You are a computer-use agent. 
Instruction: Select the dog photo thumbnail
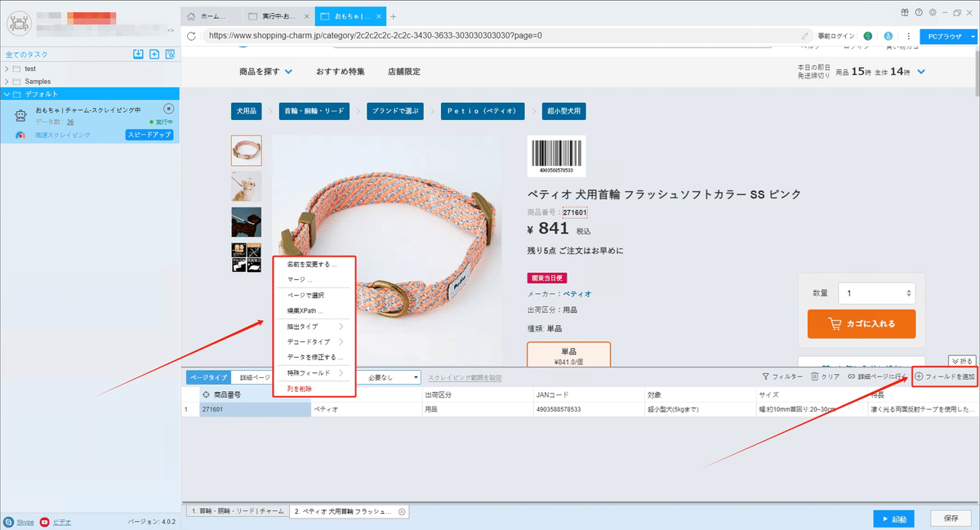[x=247, y=186]
